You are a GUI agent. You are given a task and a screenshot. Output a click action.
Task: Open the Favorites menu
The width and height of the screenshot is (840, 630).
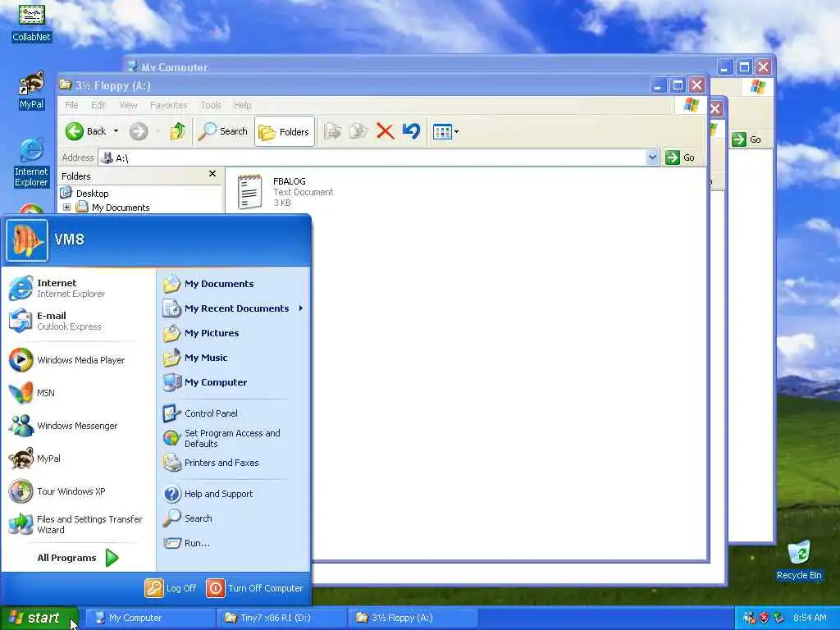point(169,105)
